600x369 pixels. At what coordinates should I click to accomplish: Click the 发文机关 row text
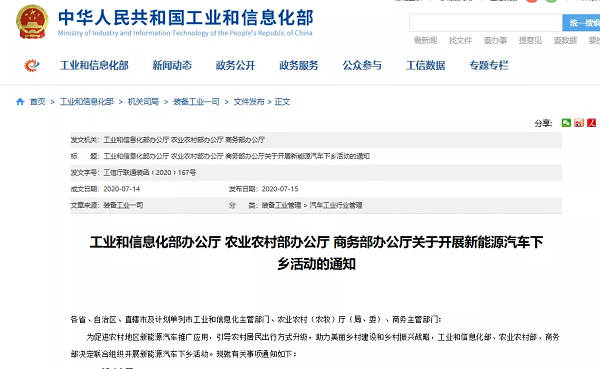pos(184,140)
